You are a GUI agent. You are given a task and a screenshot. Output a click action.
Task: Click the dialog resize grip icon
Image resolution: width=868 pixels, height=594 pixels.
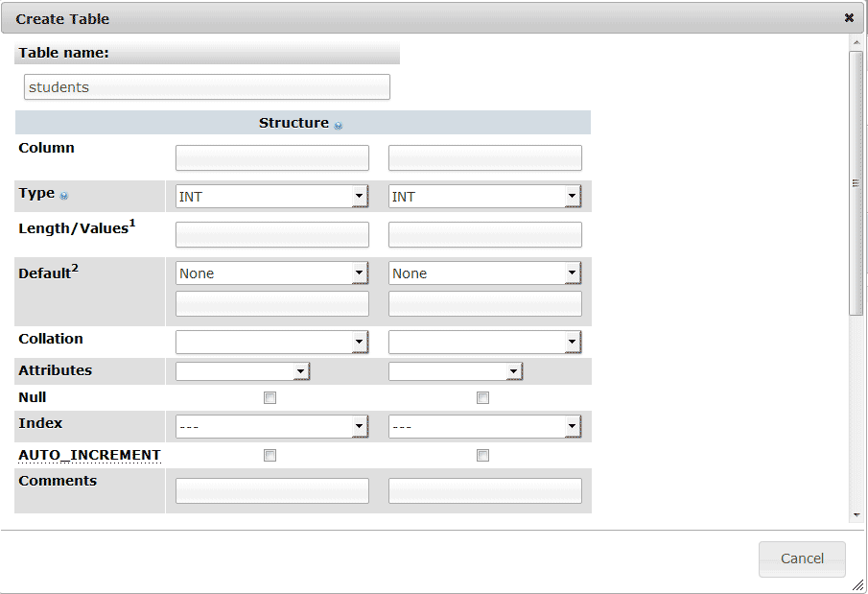point(857,584)
